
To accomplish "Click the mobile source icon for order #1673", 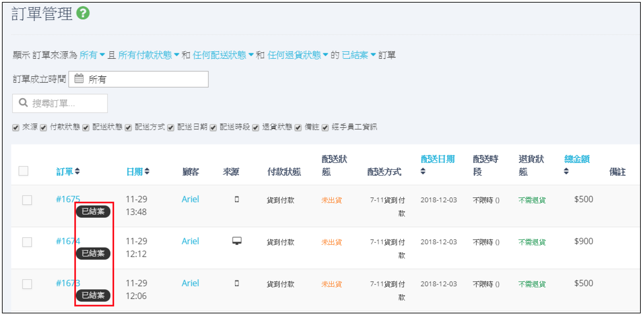I will 237,283.
